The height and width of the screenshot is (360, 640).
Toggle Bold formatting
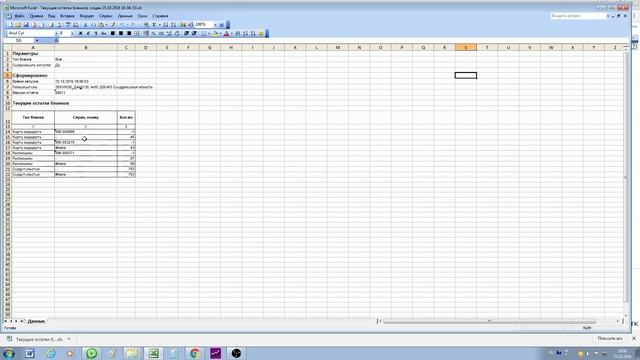pos(80,33)
